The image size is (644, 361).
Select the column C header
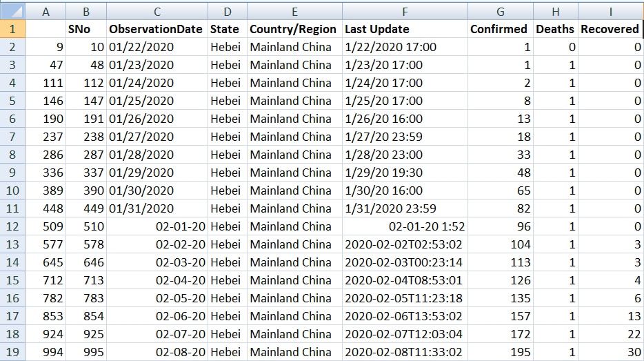(x=157, y=12)
